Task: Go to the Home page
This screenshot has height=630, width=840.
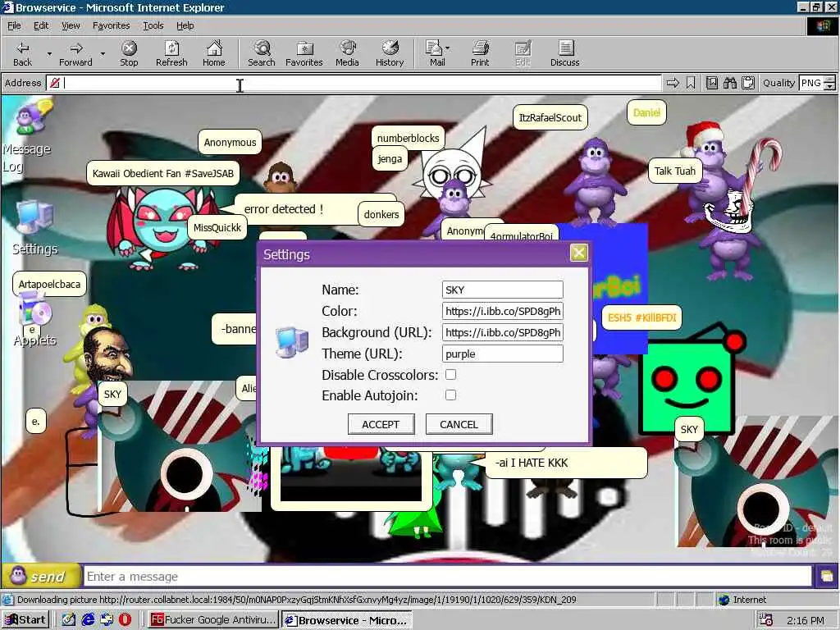Action: coord(214,53)
